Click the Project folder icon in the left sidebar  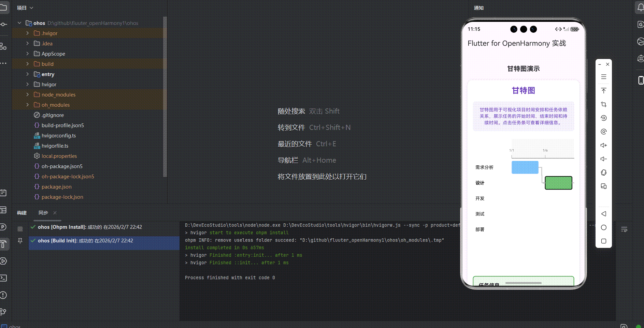click(3, 8)
